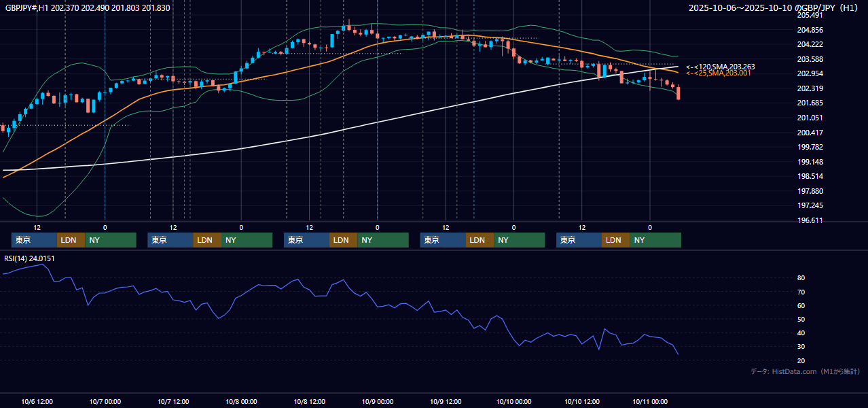This screenshot has height=408, width=868.
Task: Click RSI scale label 60
Action: (801, 306)
